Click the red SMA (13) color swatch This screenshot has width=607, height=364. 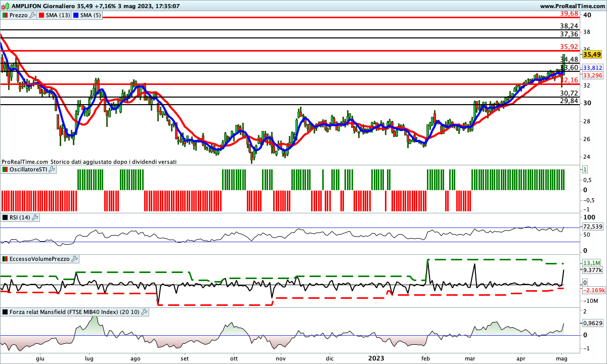pos(42,15)
